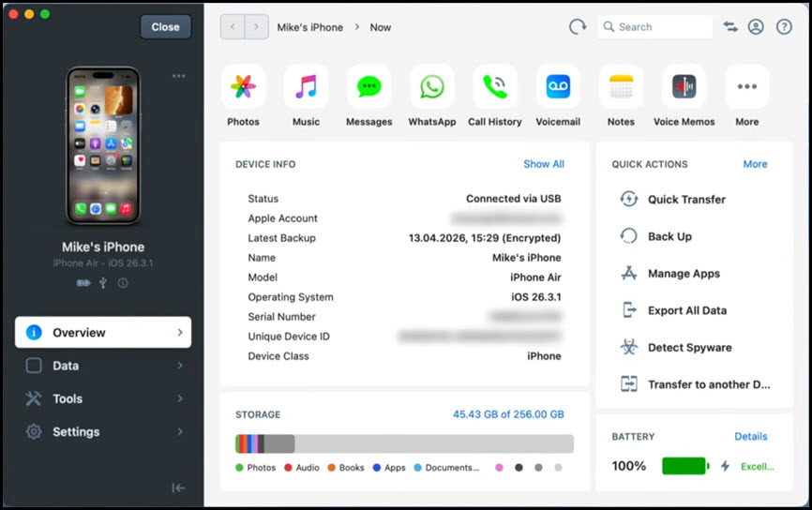
Task: Click the red Audio legend dot
Action: [x=288, y=468]
